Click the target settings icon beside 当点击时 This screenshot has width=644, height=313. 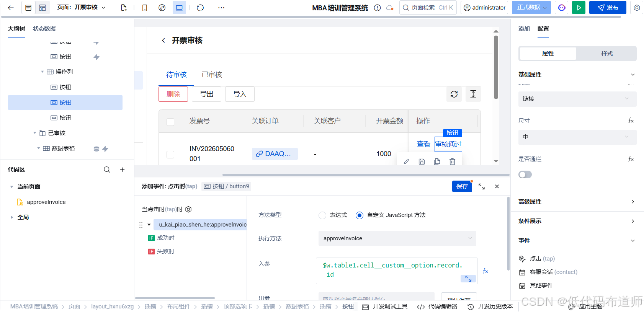(188, 209)
